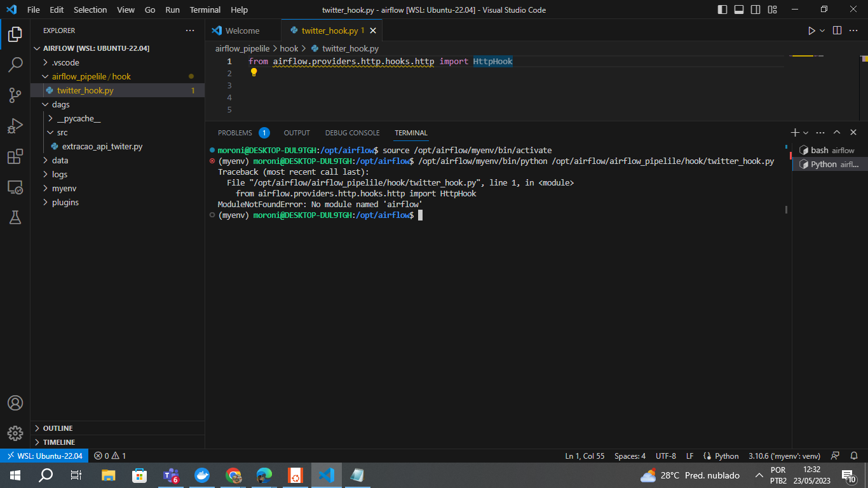Create a new terminal with plus icon

coord(794,133)
